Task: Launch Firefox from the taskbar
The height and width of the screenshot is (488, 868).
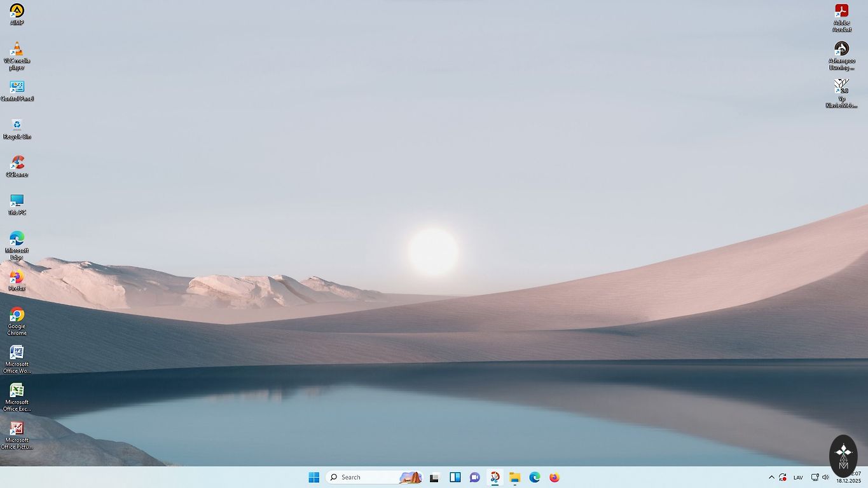Action: 555,477
